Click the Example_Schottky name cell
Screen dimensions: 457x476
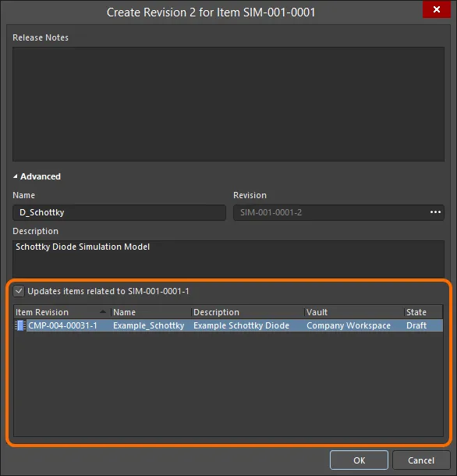point(149,325)
